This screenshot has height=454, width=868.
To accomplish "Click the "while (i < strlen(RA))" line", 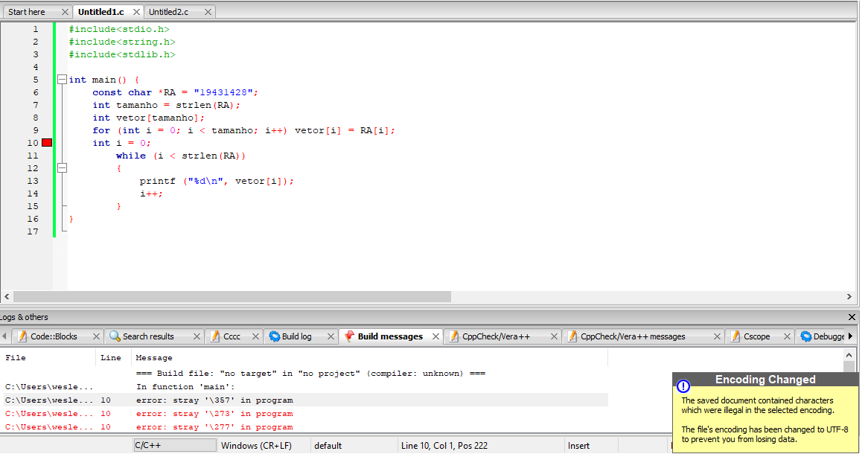I will point(181,156).
